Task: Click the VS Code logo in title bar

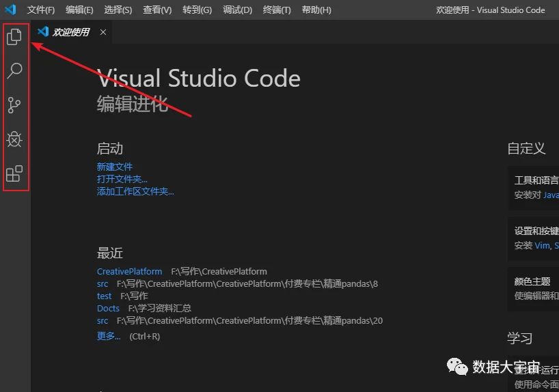Action: tap(10, 10)
